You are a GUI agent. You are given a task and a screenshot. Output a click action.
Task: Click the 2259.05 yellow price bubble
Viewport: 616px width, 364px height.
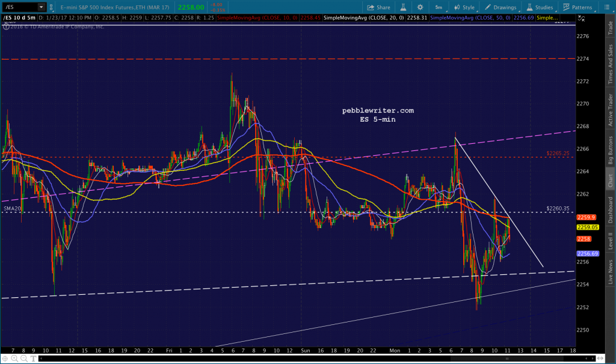(x=588, y=227)
